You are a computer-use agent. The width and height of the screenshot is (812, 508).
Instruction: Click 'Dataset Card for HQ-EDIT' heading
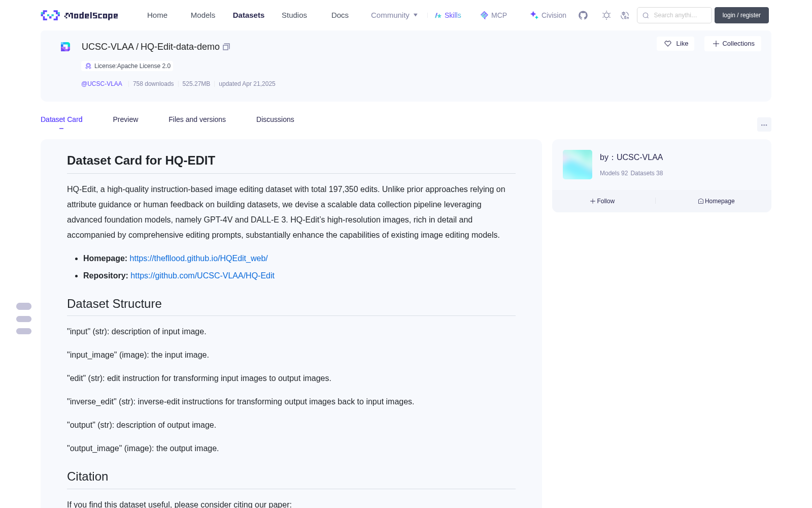point(141,161)
